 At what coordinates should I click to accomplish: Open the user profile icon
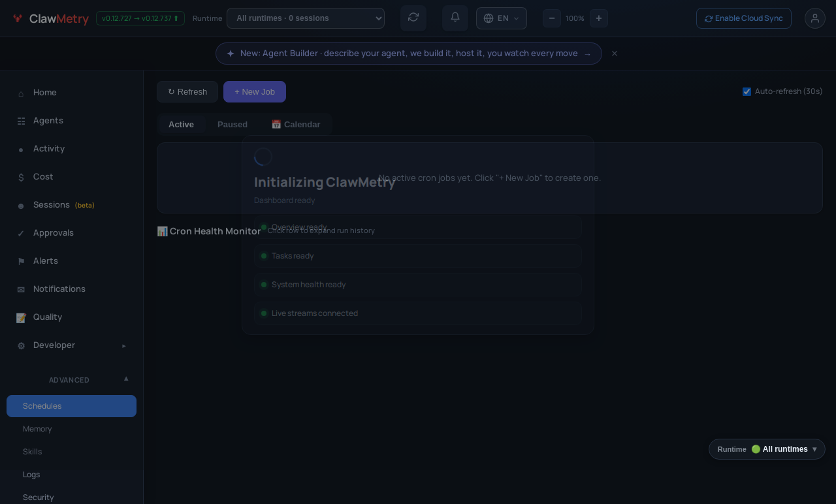815,18
